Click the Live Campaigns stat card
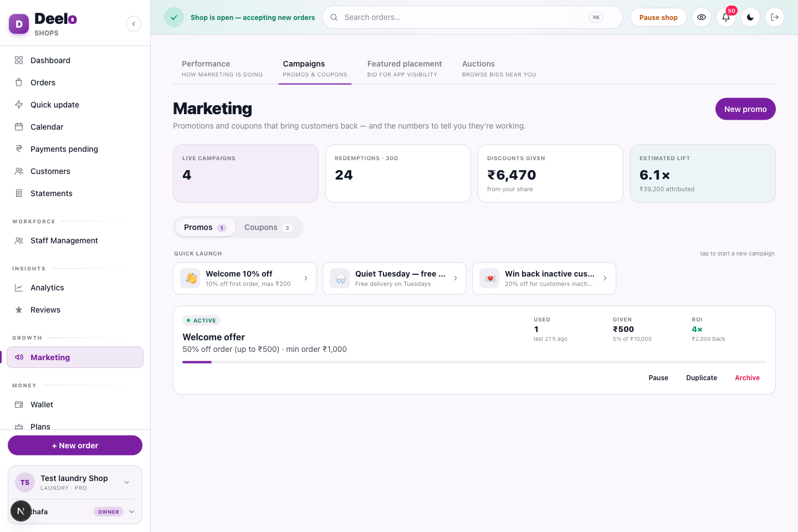The image size is (798, 532). [245, 173]
